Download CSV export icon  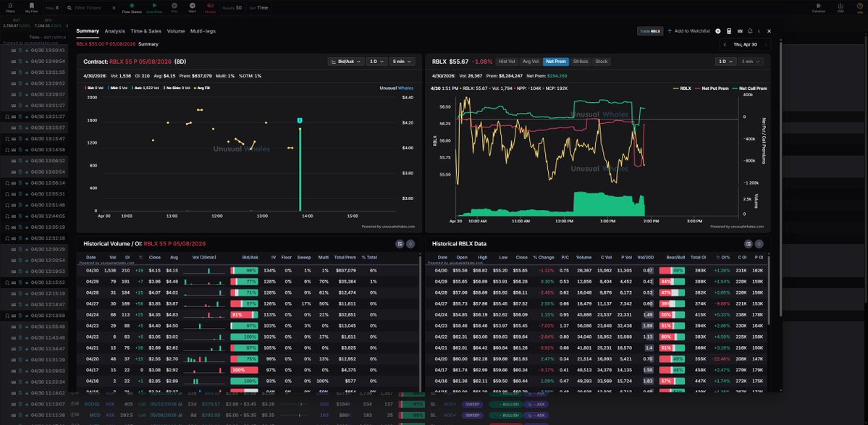coord(840,6)
